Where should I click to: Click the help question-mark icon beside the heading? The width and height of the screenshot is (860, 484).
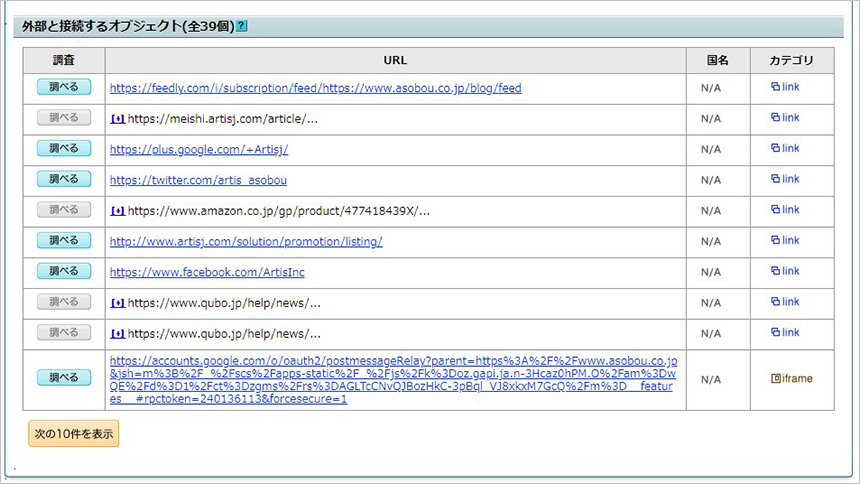click(x=241, y=26)
